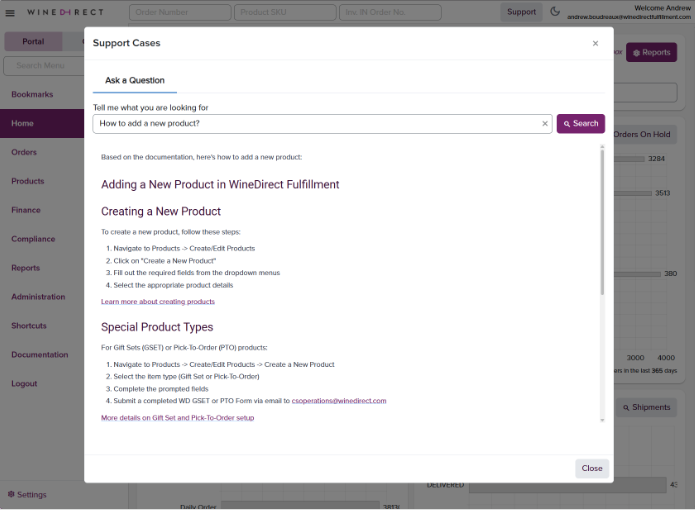Open Learn more about creating products link
The height and width of the screenshot is (510, 695).
pos(158,302)
